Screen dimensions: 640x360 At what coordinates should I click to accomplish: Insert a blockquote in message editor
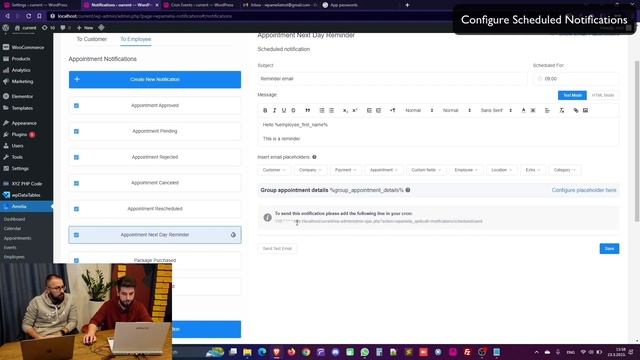(307, 110)
